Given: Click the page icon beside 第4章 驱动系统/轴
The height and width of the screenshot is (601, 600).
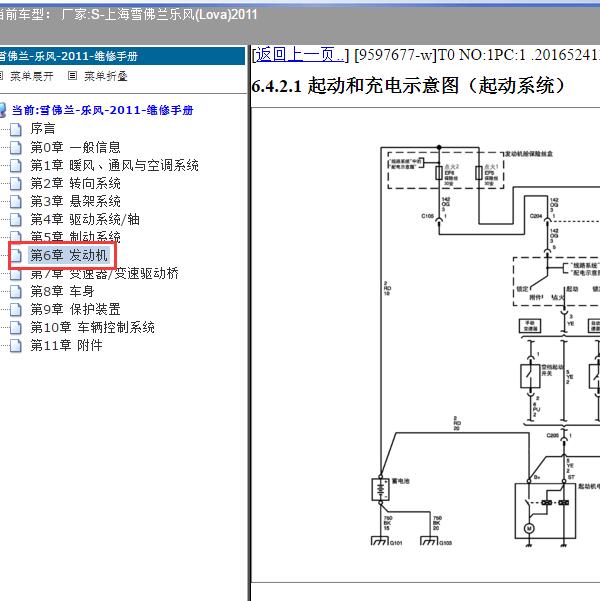Looking at the screenshot, I should (16, 220).
